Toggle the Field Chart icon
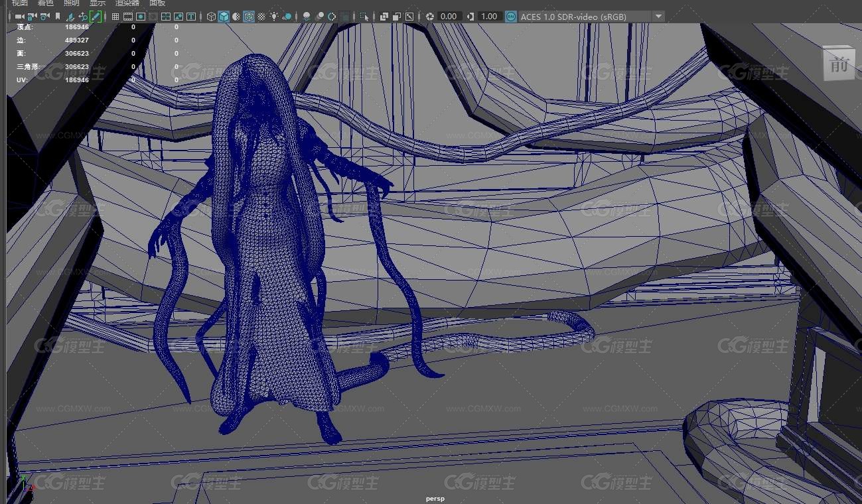This screenshot has width=862, height=504. click(165, 17)
